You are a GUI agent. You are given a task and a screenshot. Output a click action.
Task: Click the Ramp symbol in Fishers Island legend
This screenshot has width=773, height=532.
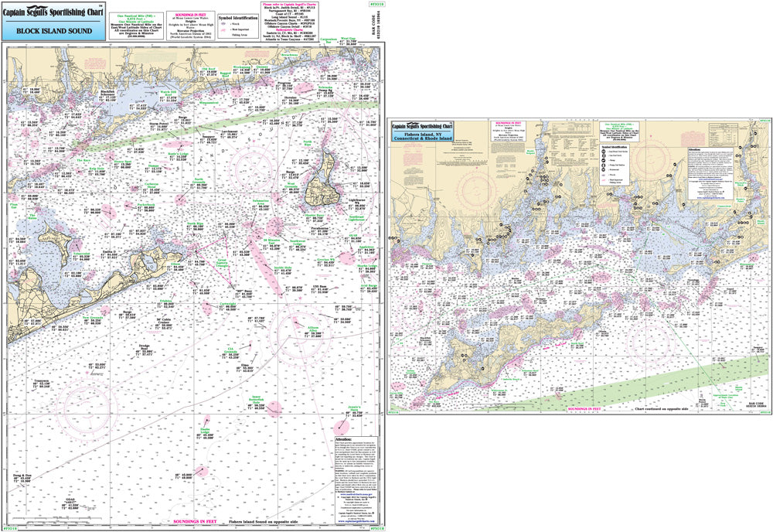click(604, 160)
